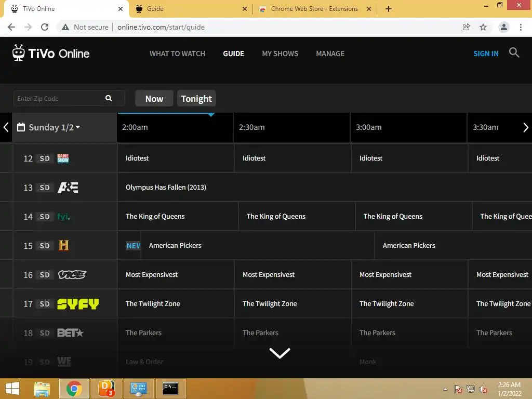532x399 pixels.
Task: Select the A&E channel logo
Action: [x=68, y=187]
